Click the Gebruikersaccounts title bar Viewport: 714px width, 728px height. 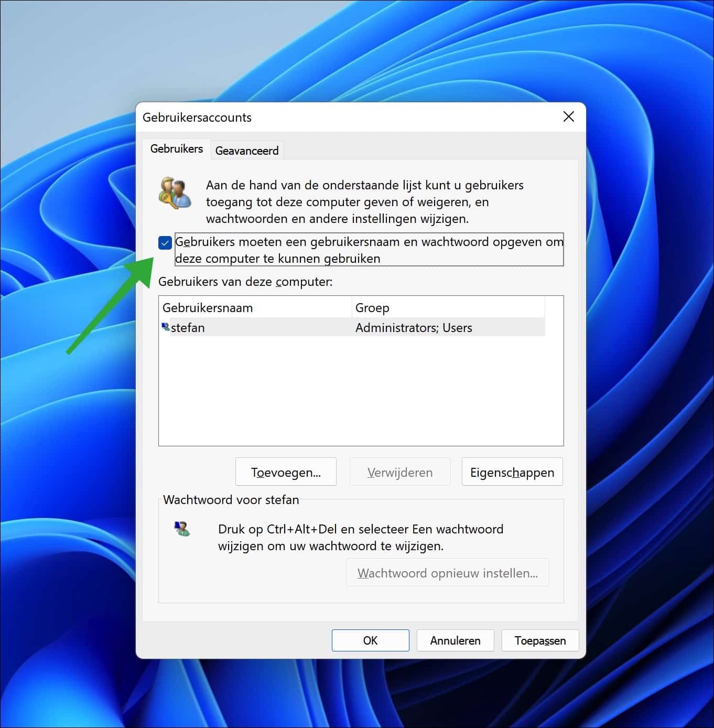click(315, 117)
